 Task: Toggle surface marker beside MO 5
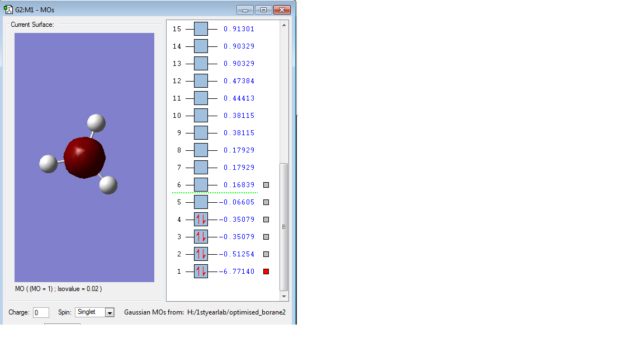tap(266, 202)
